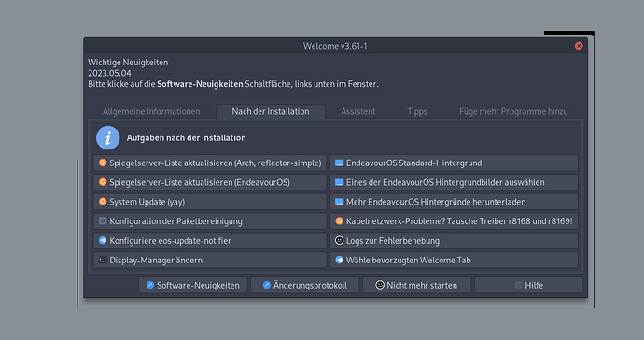
Task: Click Nicht mehr starten
Action: [416, 285]
